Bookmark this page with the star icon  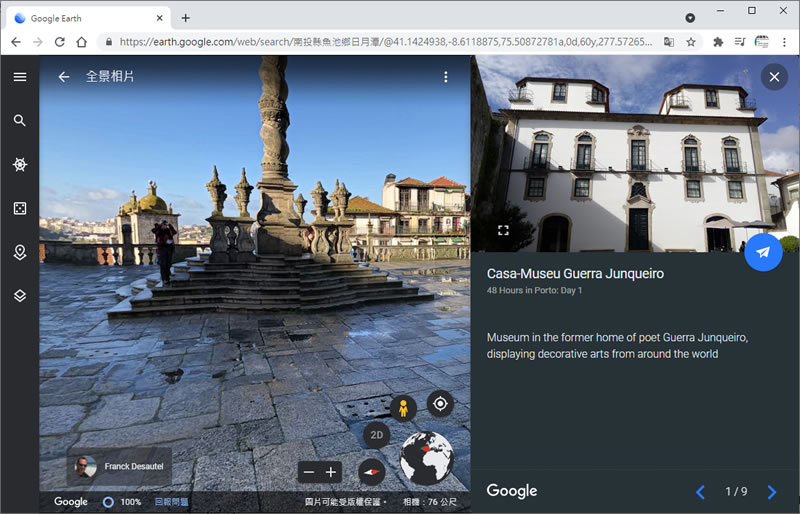click(691, 42)
